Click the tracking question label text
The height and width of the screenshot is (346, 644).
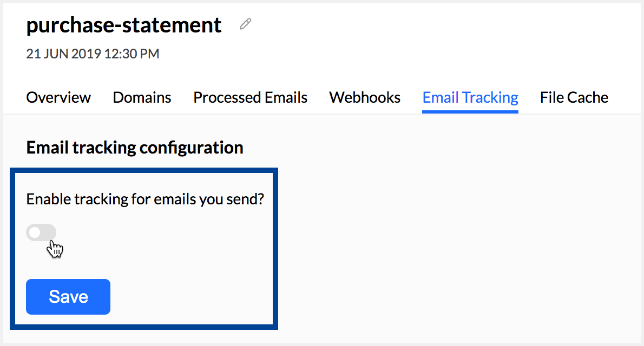point(145,199)
